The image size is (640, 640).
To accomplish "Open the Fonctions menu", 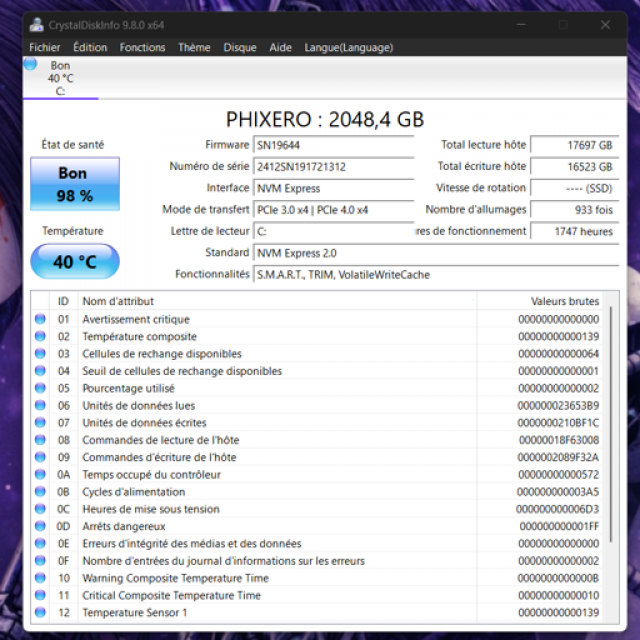I will (x=142, y=47).
